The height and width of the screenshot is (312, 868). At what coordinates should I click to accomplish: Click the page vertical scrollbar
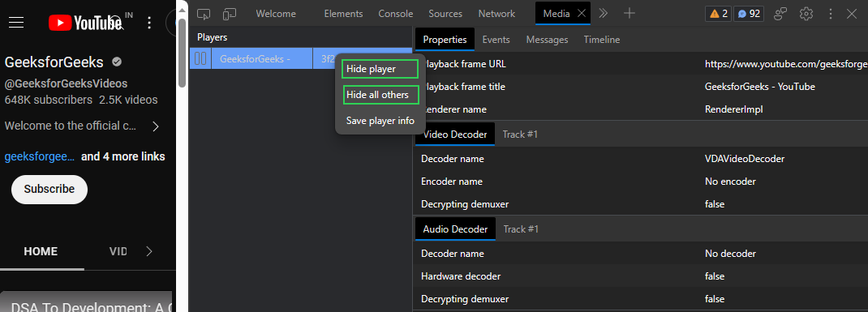pos(183,53)
